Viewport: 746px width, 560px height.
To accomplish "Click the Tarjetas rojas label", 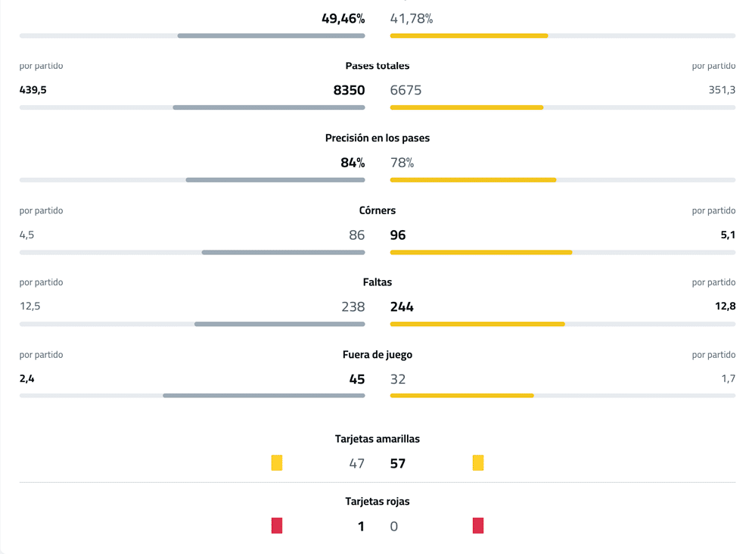I will pos(378,501).
